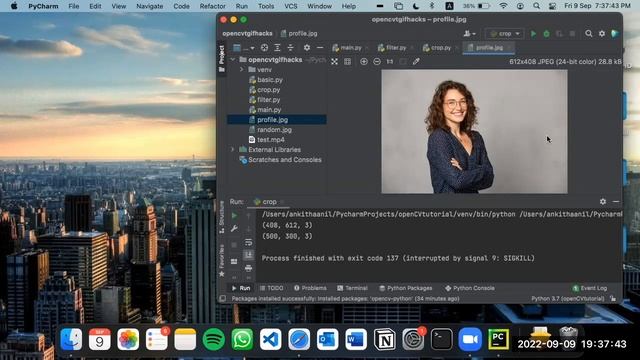Viewport: 640px width, 360px height.
Task: Open the VCS menu
Action: tap(291, 6)
